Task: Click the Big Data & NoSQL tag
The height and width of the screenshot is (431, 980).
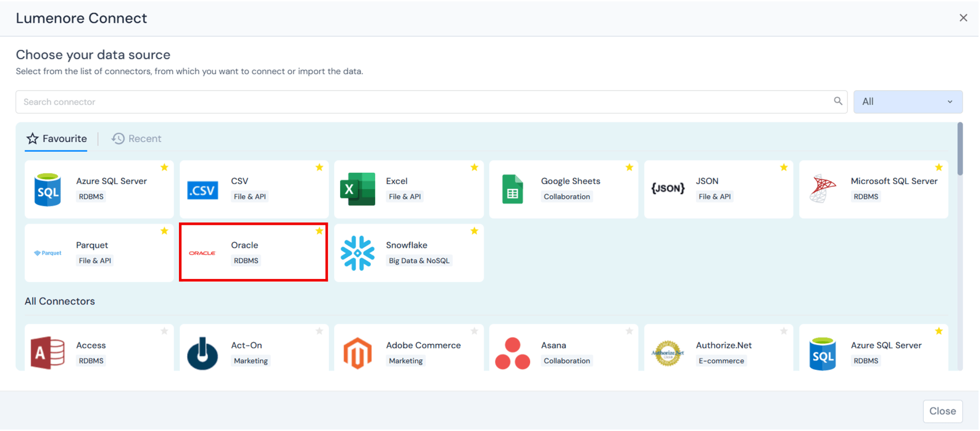Action: (419, 261)
